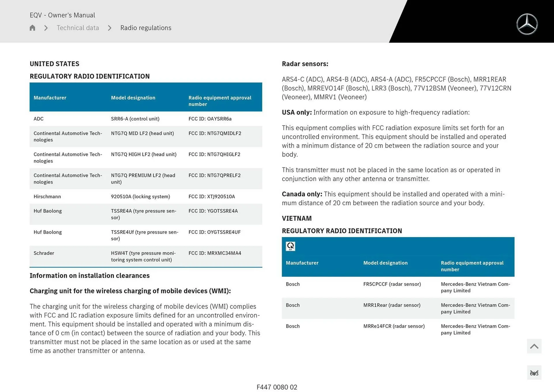The width and height of the screenshot is (554, 392).
Task: Click the VIETNAM section heading
Action: 297,219
